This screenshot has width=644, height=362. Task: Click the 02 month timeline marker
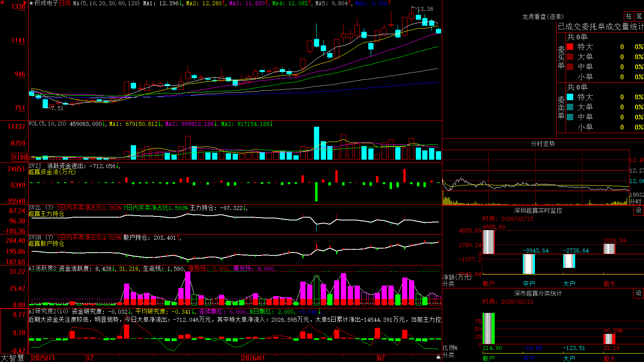381,358
